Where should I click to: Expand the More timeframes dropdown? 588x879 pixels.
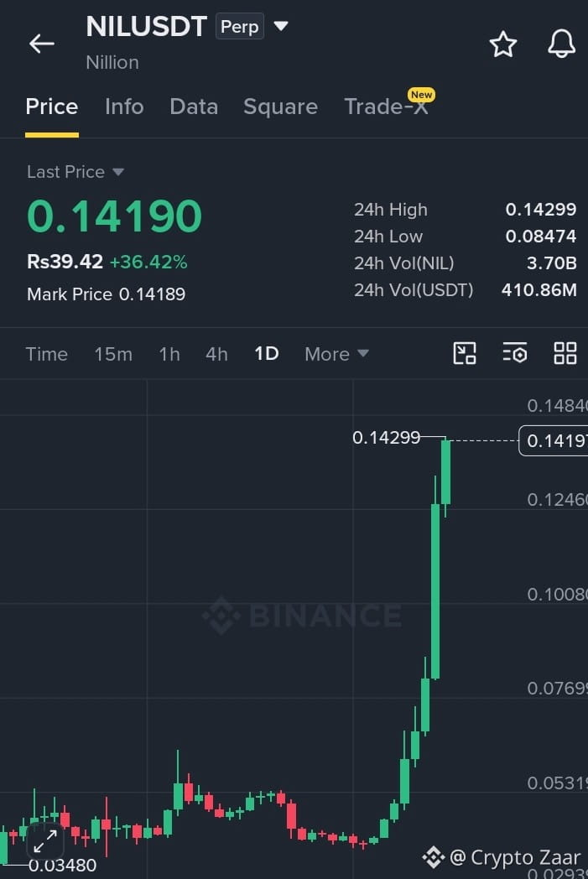click(336, 354)
